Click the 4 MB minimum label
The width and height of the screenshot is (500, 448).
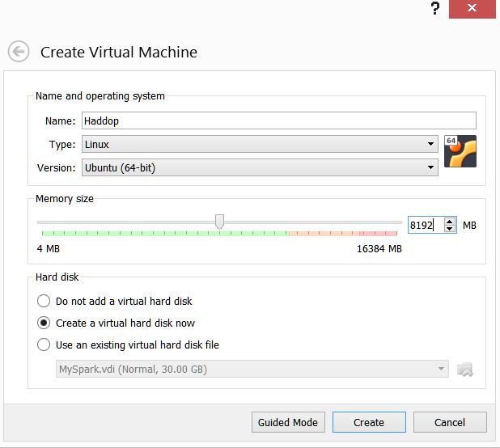tap(49, 248)
